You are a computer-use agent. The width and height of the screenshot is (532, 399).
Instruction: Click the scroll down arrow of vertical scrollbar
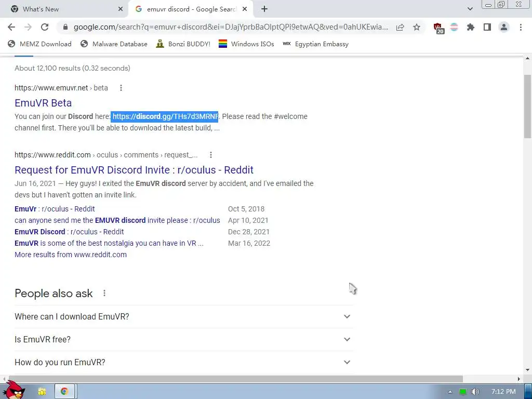pos(527,370)
